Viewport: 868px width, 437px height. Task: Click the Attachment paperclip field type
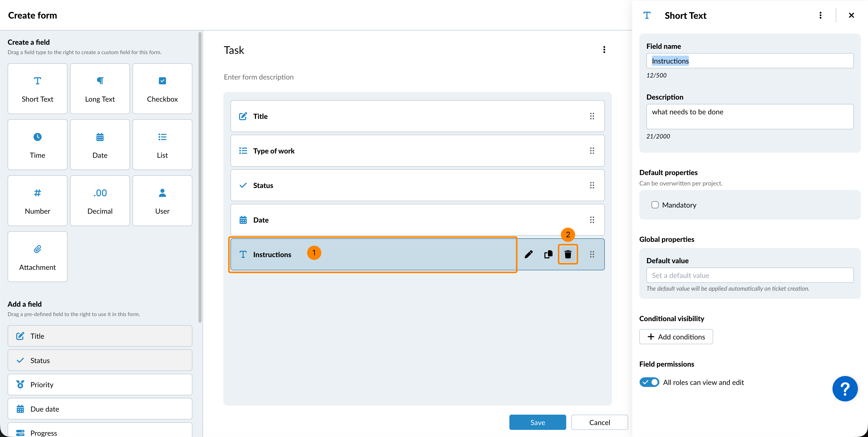point(37,257)
